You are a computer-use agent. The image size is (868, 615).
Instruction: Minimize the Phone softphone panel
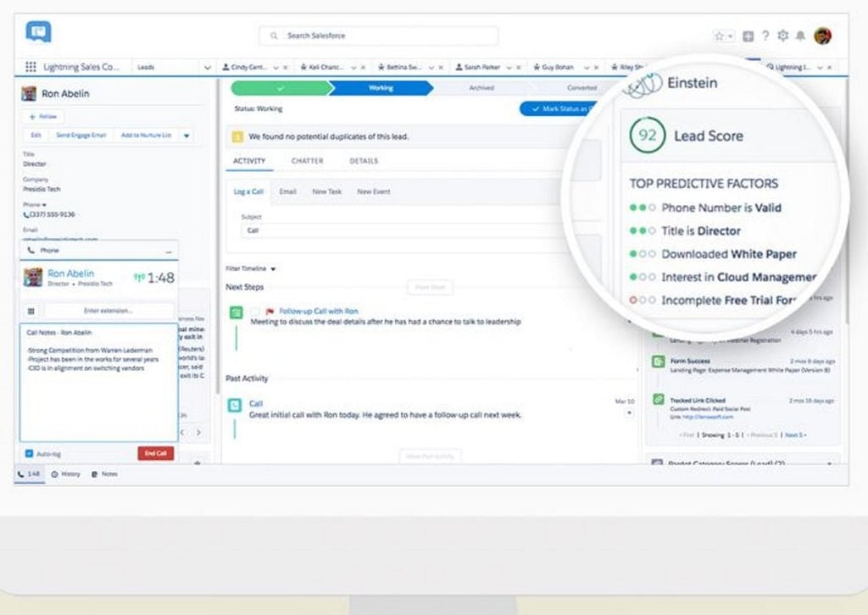(169, 252)
